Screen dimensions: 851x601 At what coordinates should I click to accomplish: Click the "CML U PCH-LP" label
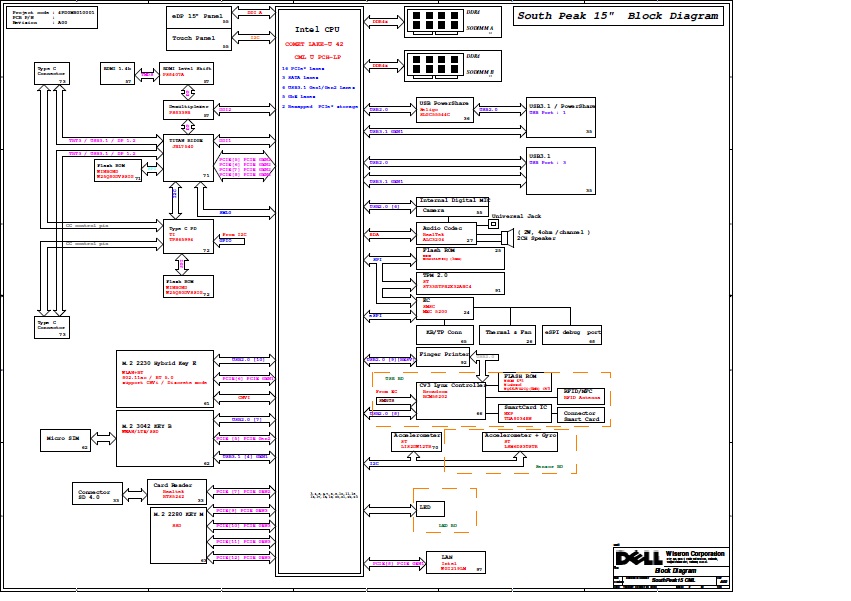(317, 57)
